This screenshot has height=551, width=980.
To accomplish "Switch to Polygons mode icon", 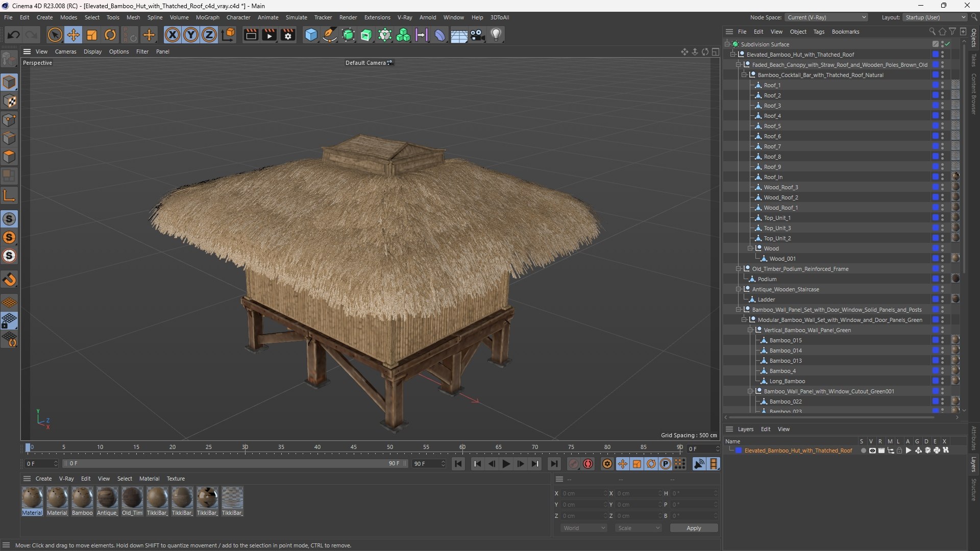I will pyautogui.click(x=9, y=157).
